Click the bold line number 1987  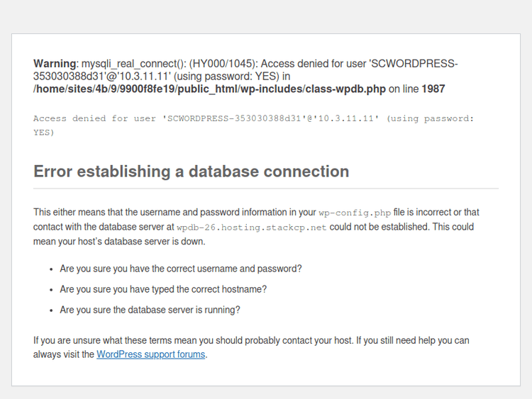[x=433, y=89]
